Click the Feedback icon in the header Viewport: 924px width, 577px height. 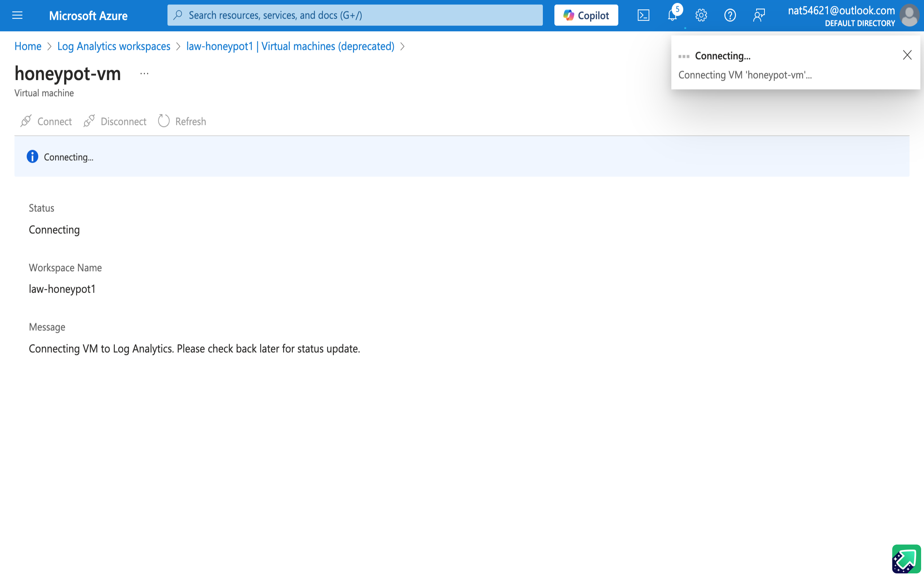tap(759, 15)
